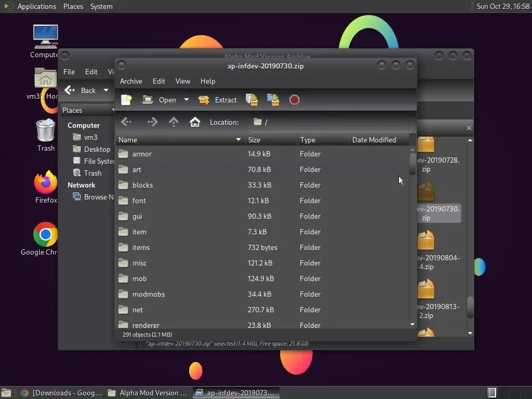Click the go up one level arrow

pyautogui.click(x=174, y=122)
